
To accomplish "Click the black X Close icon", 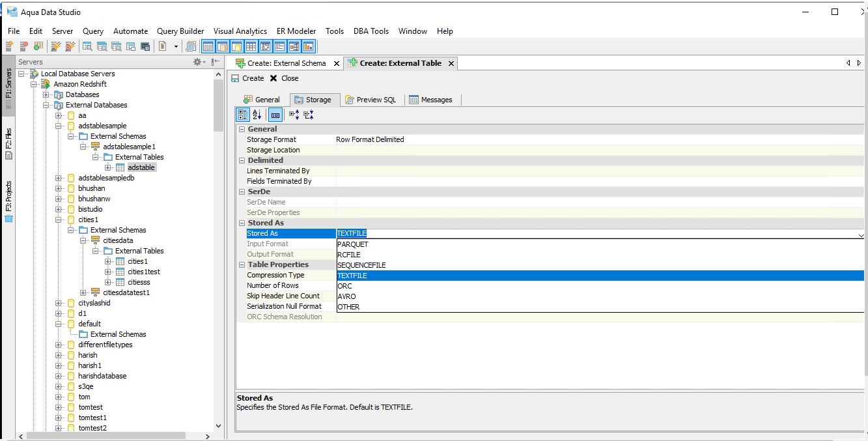I will pos(273,78).
